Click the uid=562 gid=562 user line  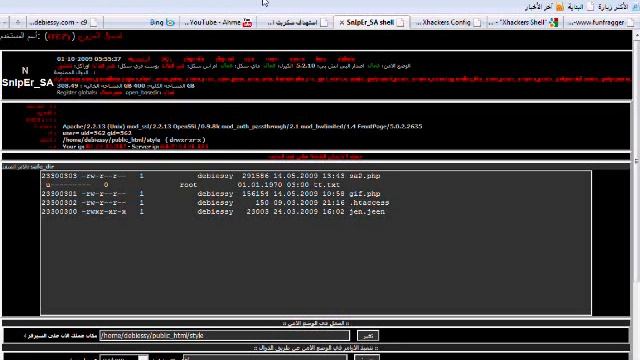(x=97, y=133)
